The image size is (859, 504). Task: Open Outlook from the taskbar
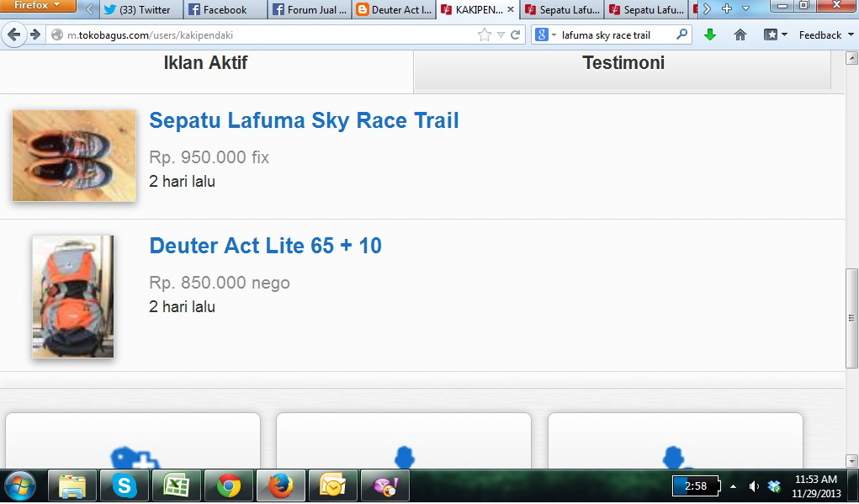332,486
